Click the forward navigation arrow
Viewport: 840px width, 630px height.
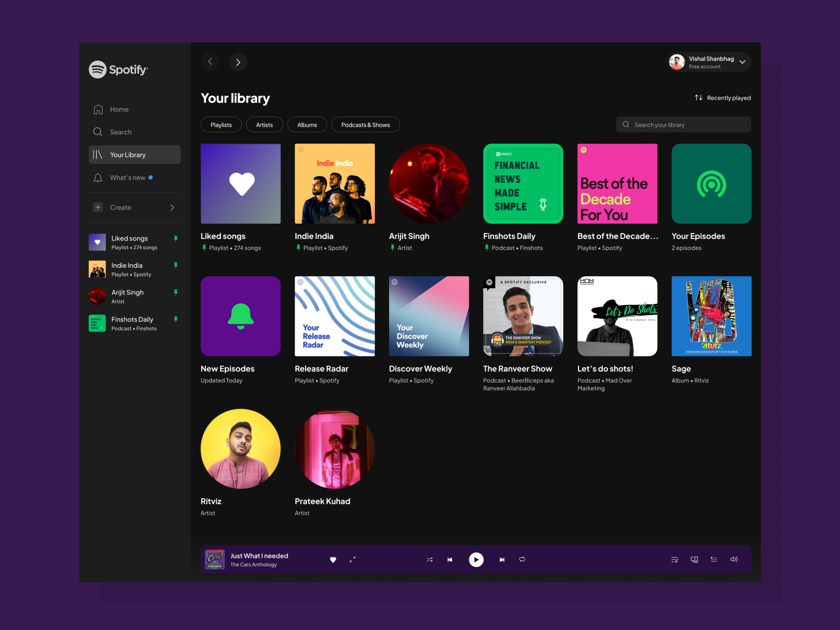[x=238, y=61]
